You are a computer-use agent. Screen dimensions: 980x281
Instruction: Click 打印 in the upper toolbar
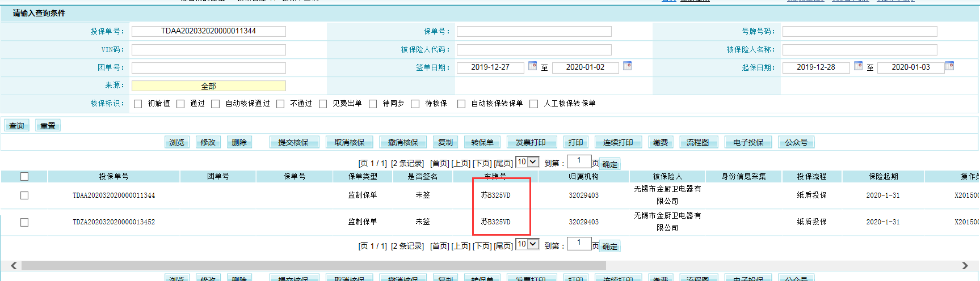tap(576, 142)
